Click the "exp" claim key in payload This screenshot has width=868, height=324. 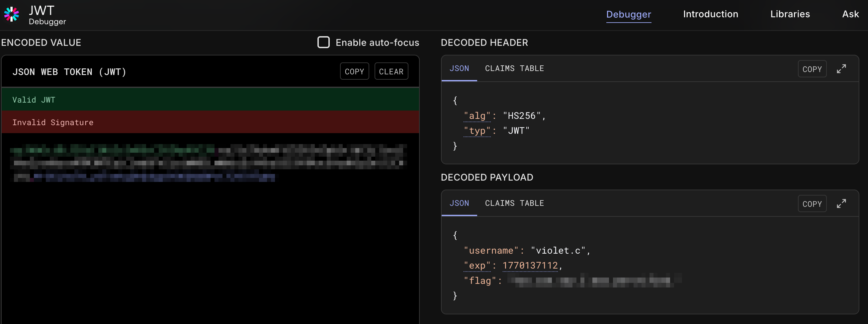pos(477,266)
